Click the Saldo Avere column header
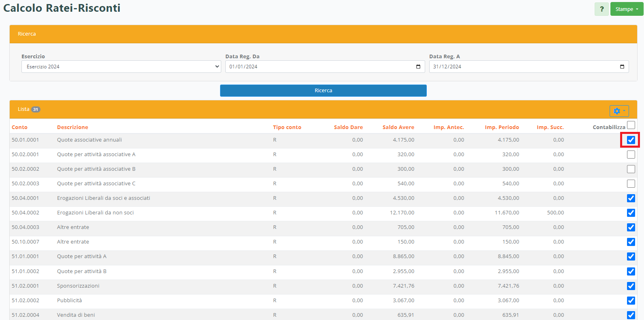 (x=398, y=127)
